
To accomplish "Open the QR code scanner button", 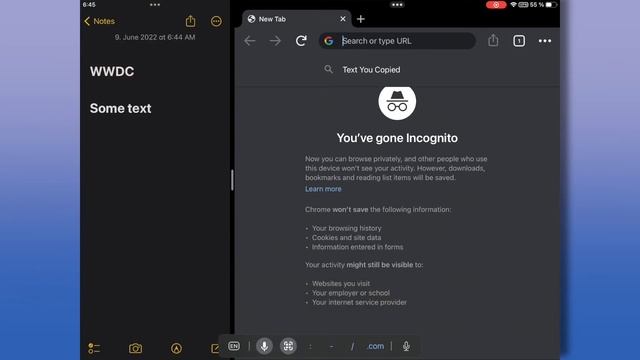I will [x=288, y=346].
